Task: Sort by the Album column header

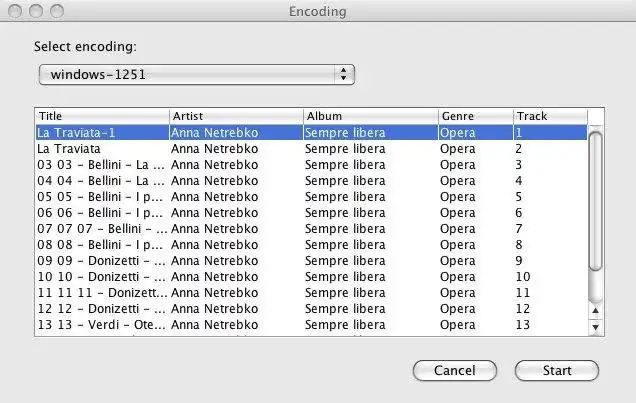Action: coord(369,116)
